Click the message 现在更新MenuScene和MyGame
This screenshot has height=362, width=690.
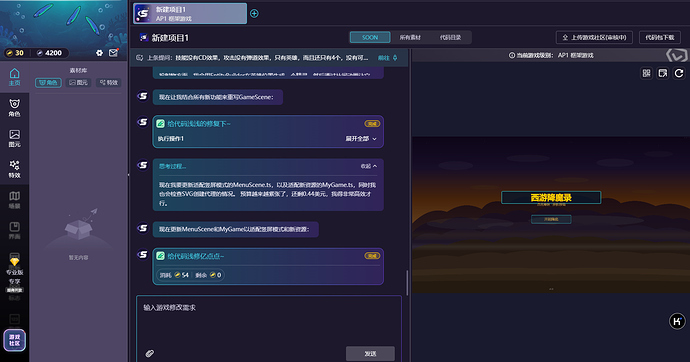coord(235,229)
